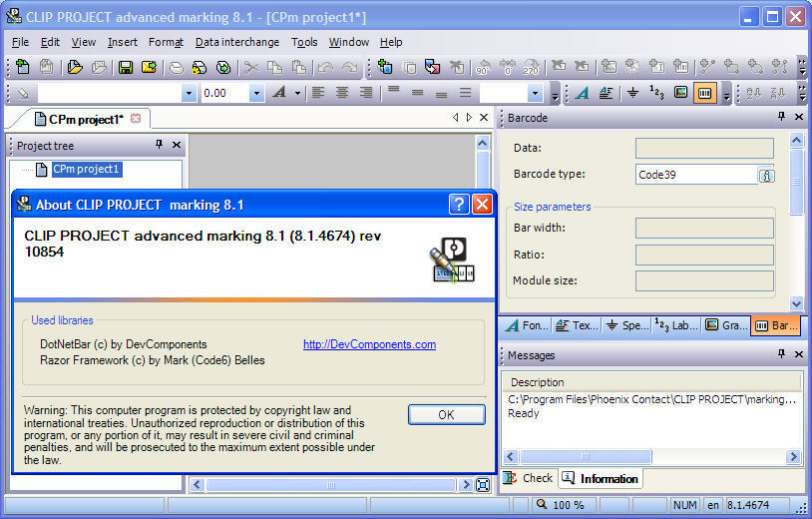This screenshot has width=812, height=519.
Task: Click the Barcode panel scroll down arrow
Action: [796, 303]
